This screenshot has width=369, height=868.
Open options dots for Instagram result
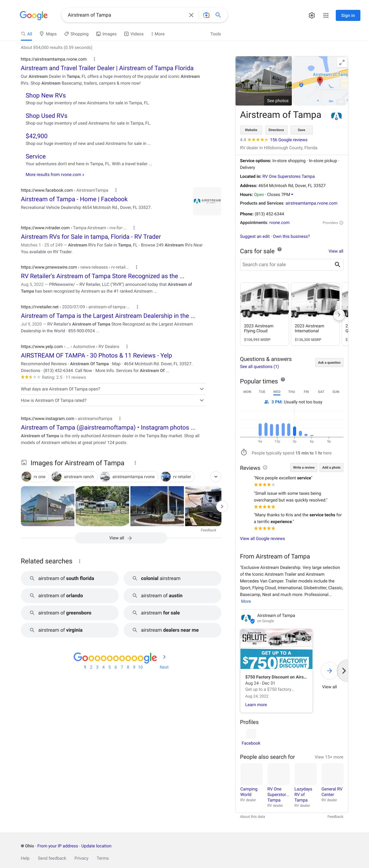click(120, 418)
